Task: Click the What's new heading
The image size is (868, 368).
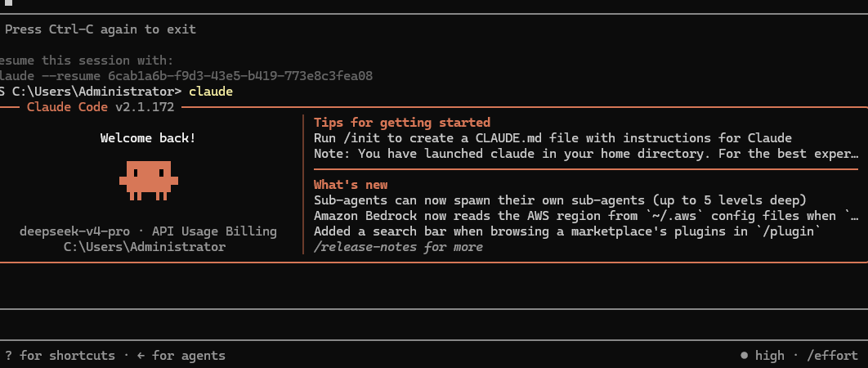Action: pyautogui.click(x=351, y=185)
